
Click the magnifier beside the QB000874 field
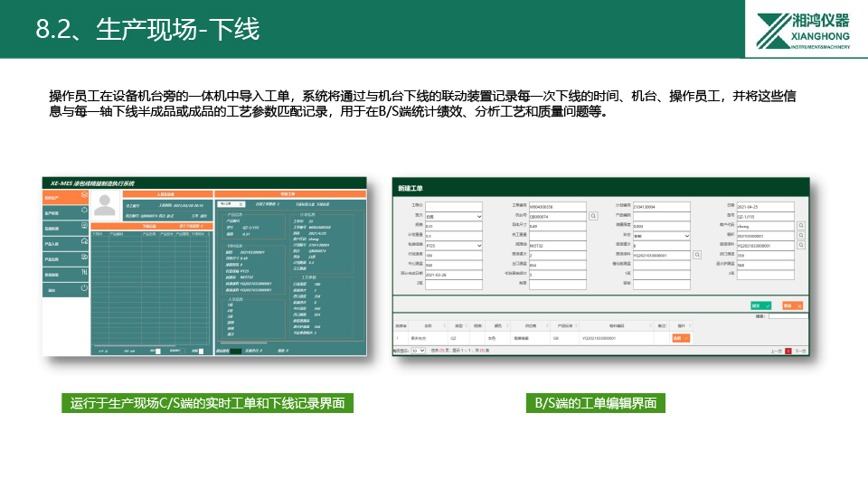(x=593, y=216)
